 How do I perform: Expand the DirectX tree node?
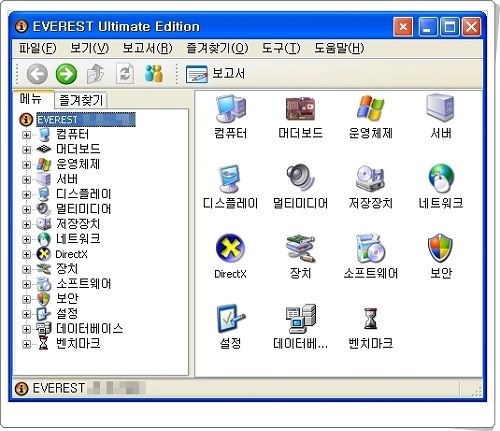coord(26,254)
